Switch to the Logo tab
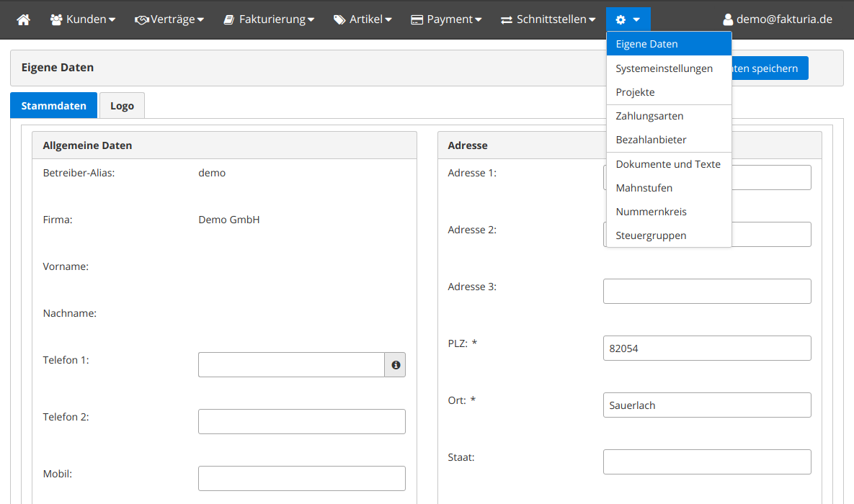The image size is (854, 504). (x=122, y=106)
